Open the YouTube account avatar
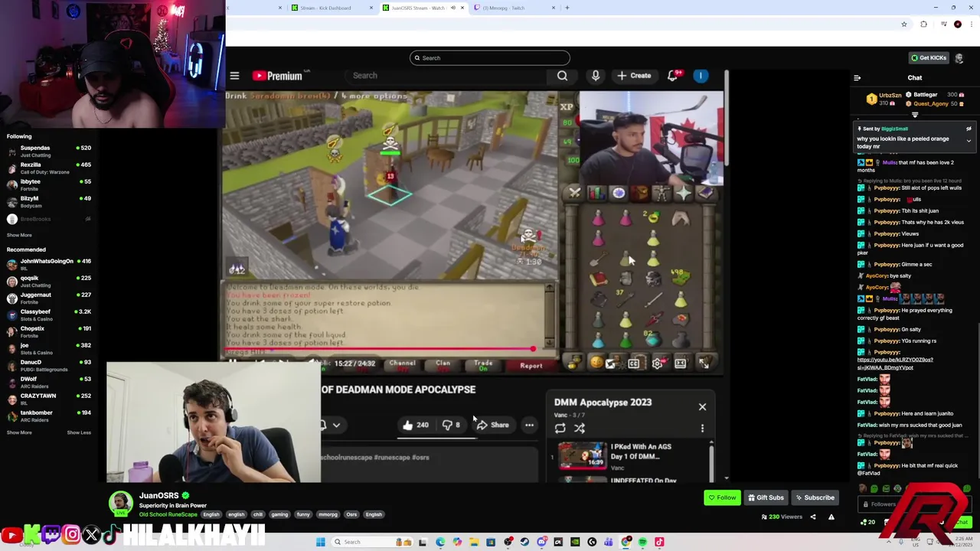 coord(701,76)
